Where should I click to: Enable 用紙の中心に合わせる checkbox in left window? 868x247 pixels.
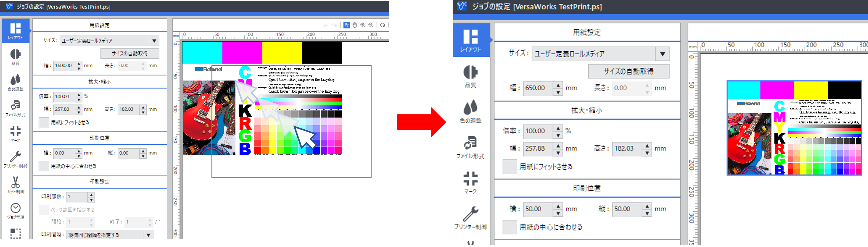tap(44, 166)
